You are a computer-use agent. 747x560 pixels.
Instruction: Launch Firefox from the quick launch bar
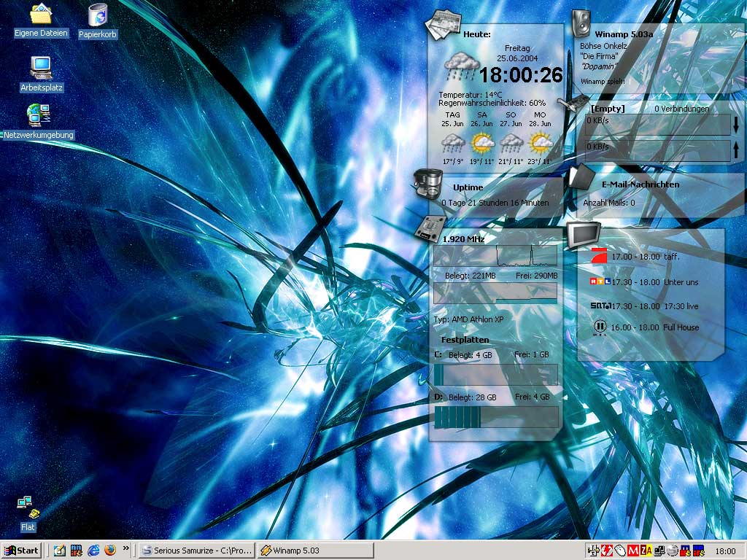tap(110, 551)
